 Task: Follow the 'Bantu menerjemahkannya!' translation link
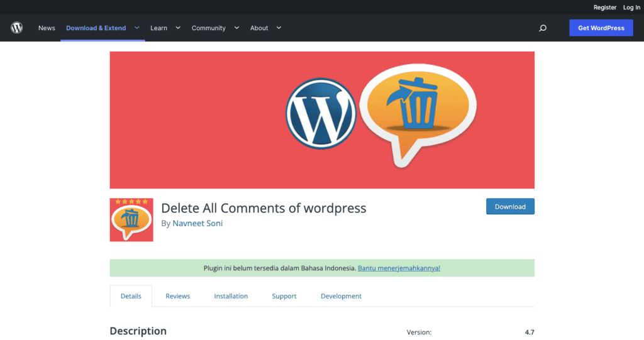(399, 268)
